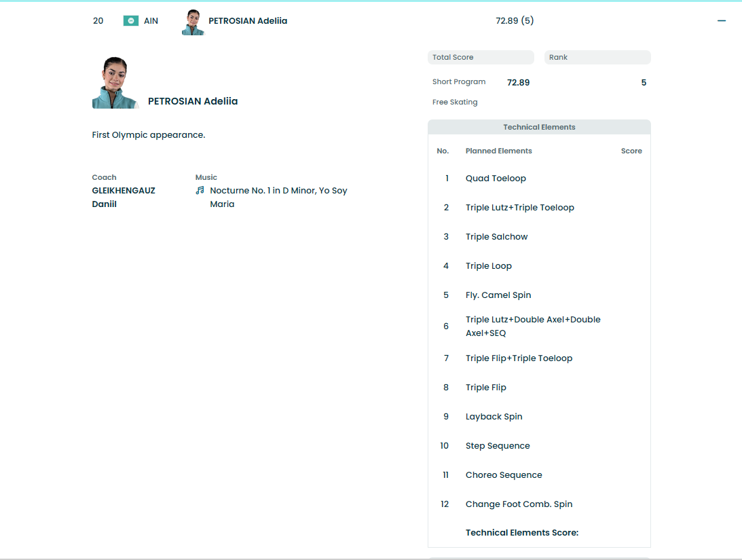The width and height of the screenshot is (742, 560).
Task: Select the Triple Lutz+Triple Toeloop element
Action: pos(519,208)
